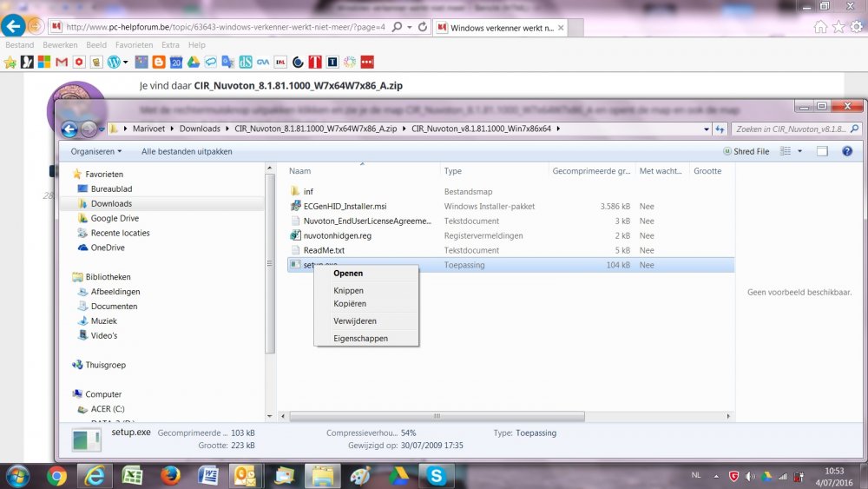This screenshot has height=489, width=868.
Task: Click the Gmail bookmark icon
Action: (62, 62)
